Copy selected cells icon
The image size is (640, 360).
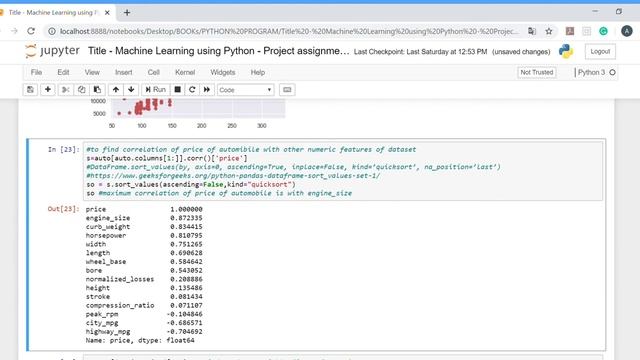[x=81, y=90]
